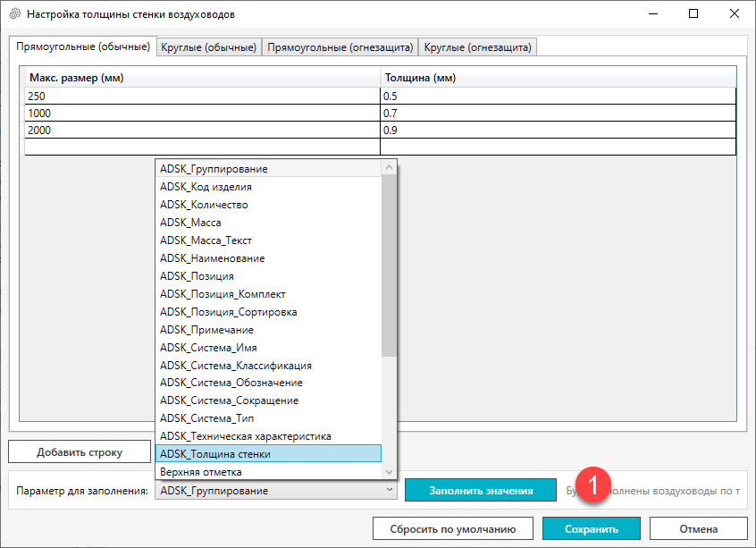Choose ADSK_Система_Сокращение option
Image resolution: width=756 pixels, height=548 pixels.
point(269,400)
